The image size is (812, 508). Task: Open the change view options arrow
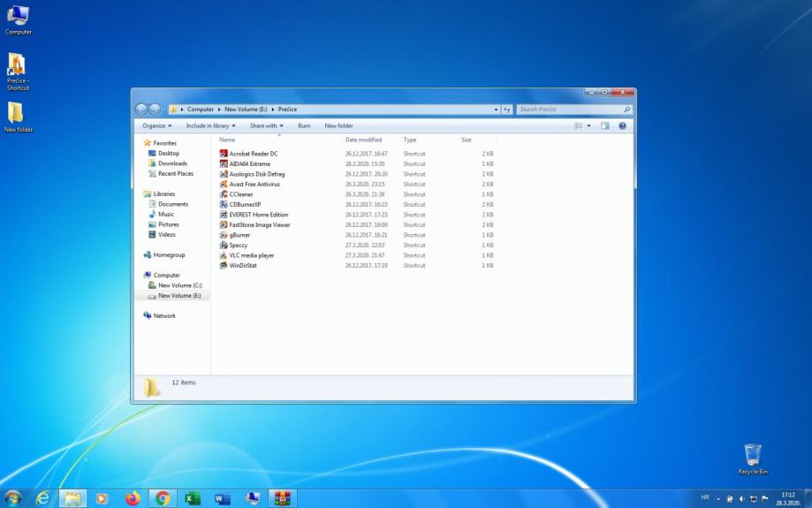point(589,125)
